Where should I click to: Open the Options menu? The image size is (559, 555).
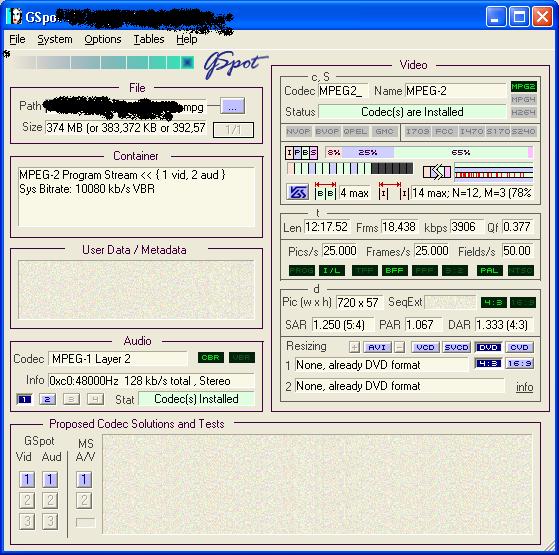pos(103,39)
